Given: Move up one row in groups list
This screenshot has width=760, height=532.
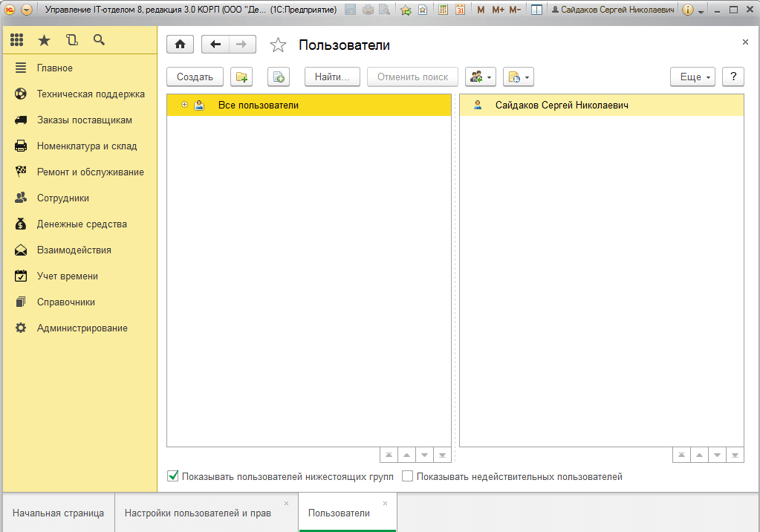Looking at the screenshot, I should [x=406, y=455].
